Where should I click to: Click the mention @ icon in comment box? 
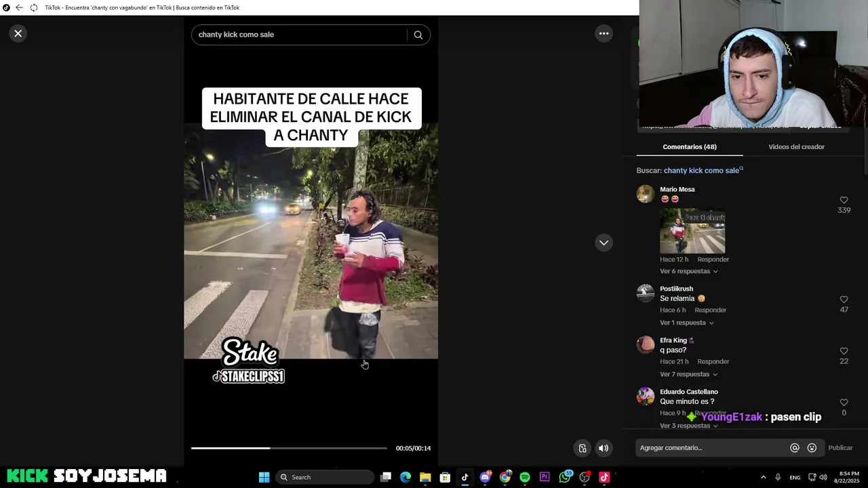click(x=794, y=448)
